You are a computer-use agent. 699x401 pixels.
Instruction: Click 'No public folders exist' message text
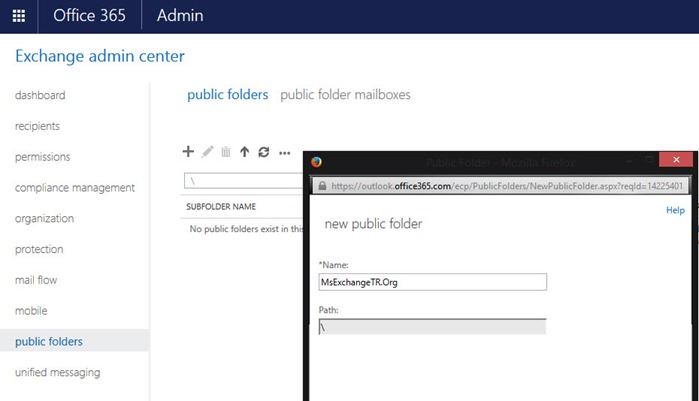tap(246, 229)
